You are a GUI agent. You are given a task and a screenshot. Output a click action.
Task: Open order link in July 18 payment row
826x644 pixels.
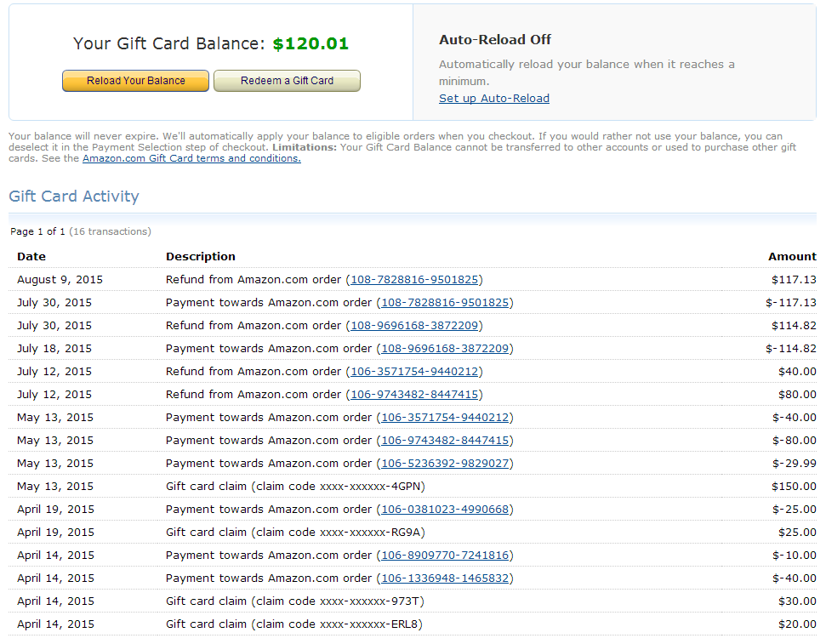pos(445,349)
